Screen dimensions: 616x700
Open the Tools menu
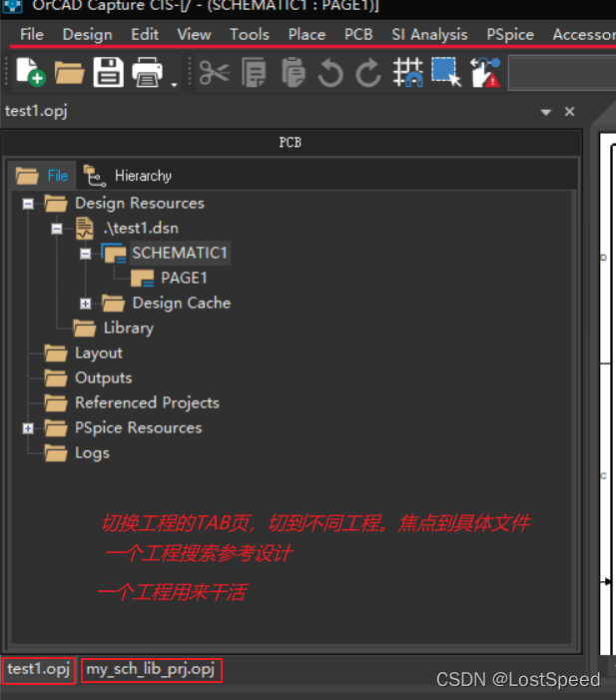250,34
